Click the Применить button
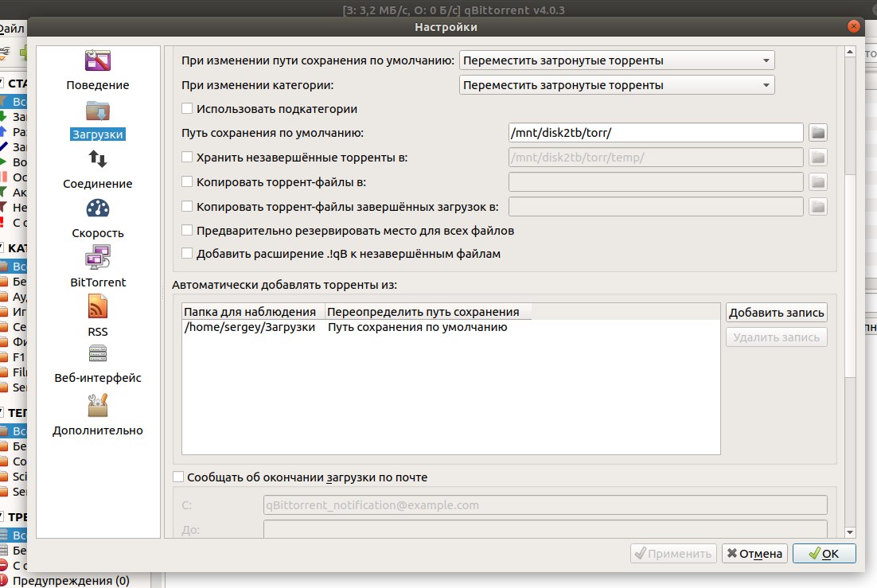The height and width of the screenshot is (588, 877). coord(673,553)
